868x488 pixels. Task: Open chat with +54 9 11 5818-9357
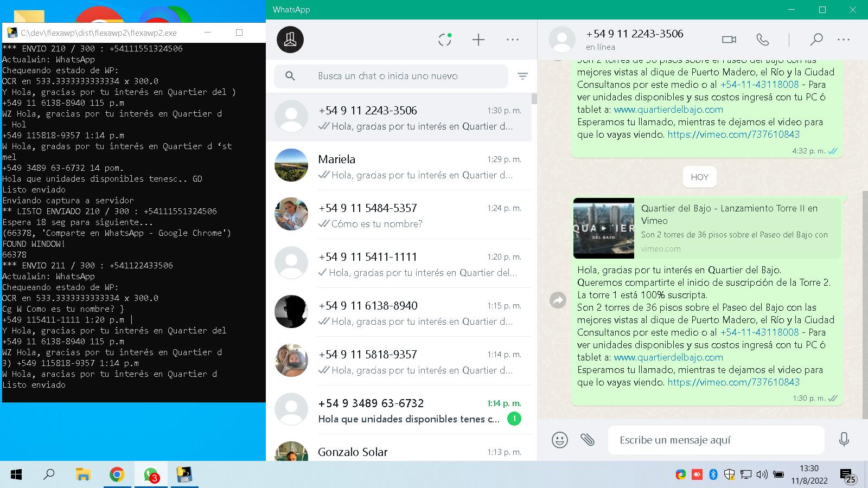click(x=399, y=361)
